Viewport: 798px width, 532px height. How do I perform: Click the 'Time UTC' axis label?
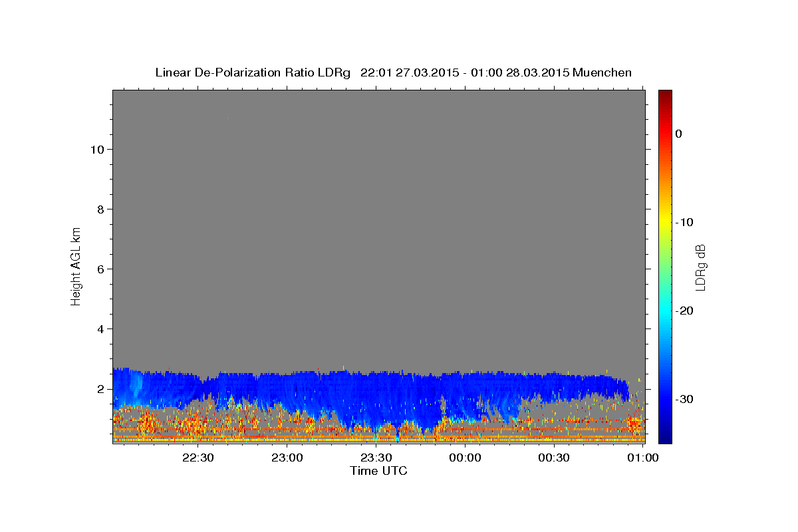pyautogui.click(x=378, y=471)
